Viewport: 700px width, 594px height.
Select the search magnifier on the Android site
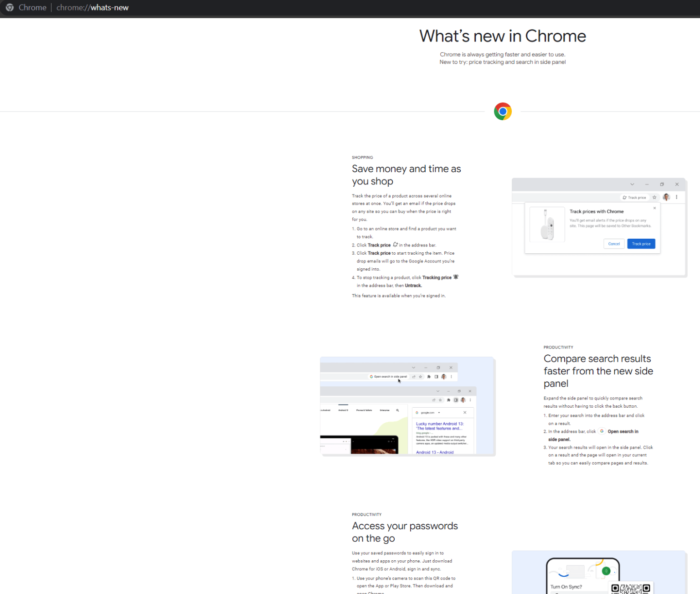coord(398,410)
